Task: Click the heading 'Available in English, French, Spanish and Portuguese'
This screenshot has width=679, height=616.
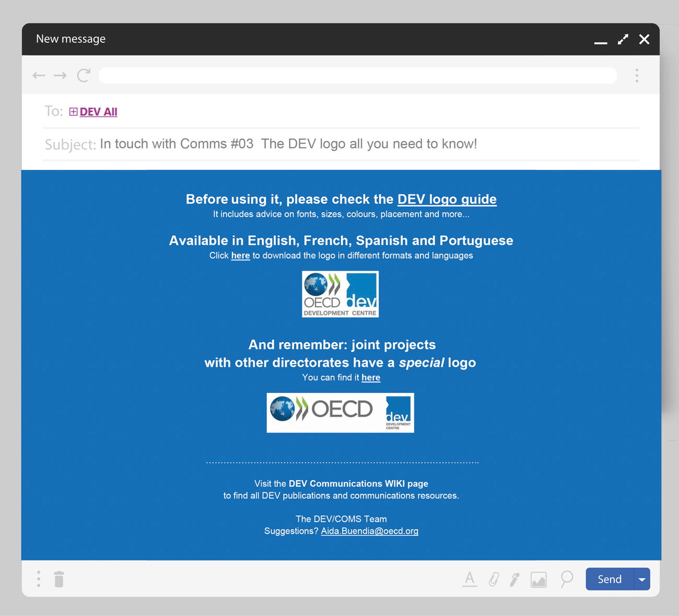Action: point(341,240)
